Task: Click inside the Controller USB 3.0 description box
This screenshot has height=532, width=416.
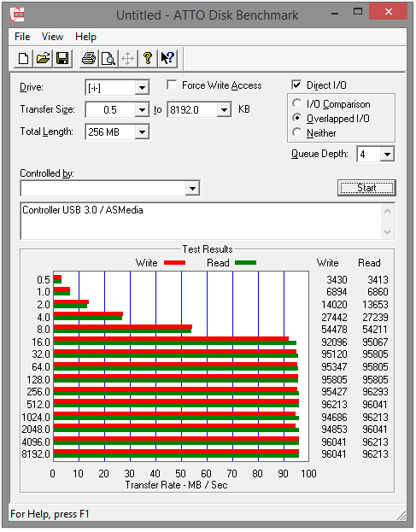Action: [x=201, y=221]
